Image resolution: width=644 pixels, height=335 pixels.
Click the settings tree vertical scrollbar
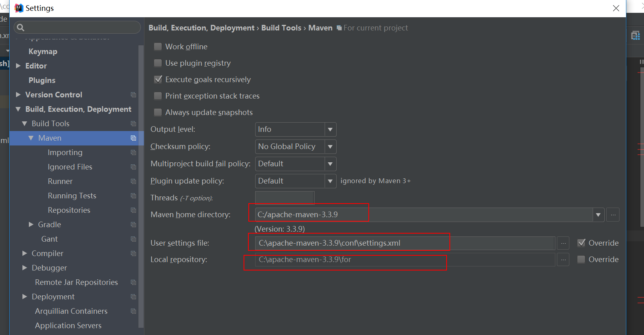[141, 186]
